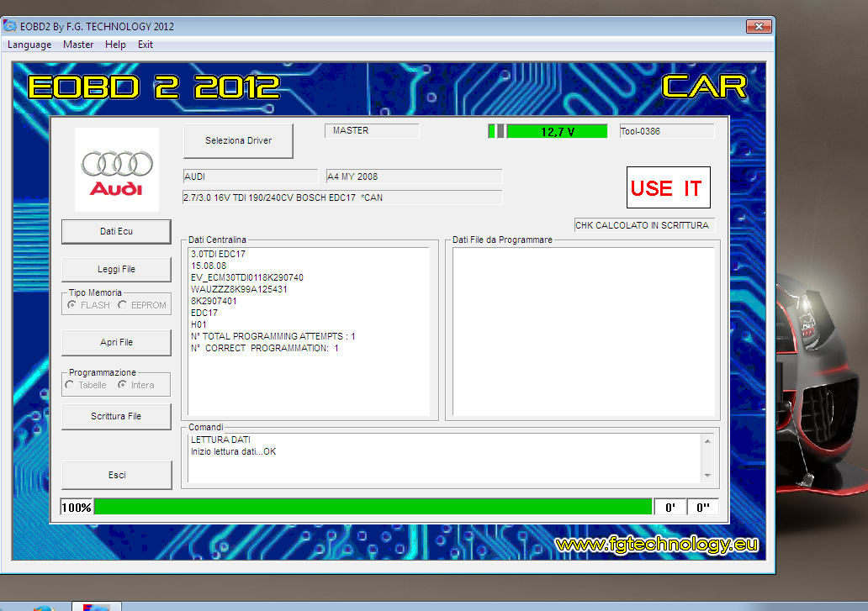Click the Dati Ecu button
This screenshot has width=868, height=611.
(116, 231)
